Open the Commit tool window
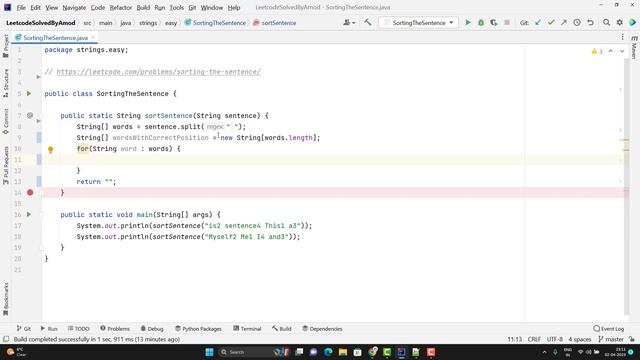The height and width of the screenshot is (360, 640). (6, 121)
